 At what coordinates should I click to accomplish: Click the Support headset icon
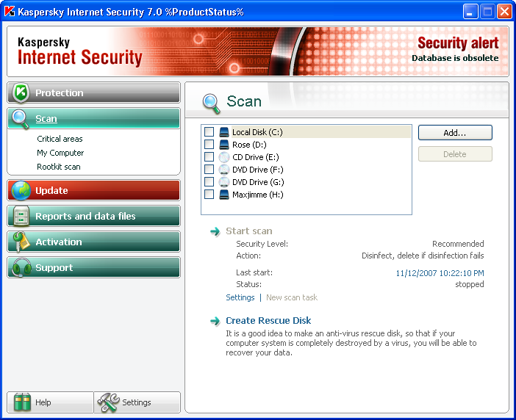(x=21, y=267)
